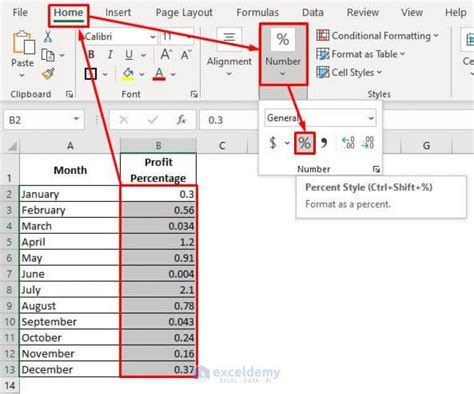Switch to the Page Layout tab
Viewport: 474px width, 394px height.
[x=184, y=13]
